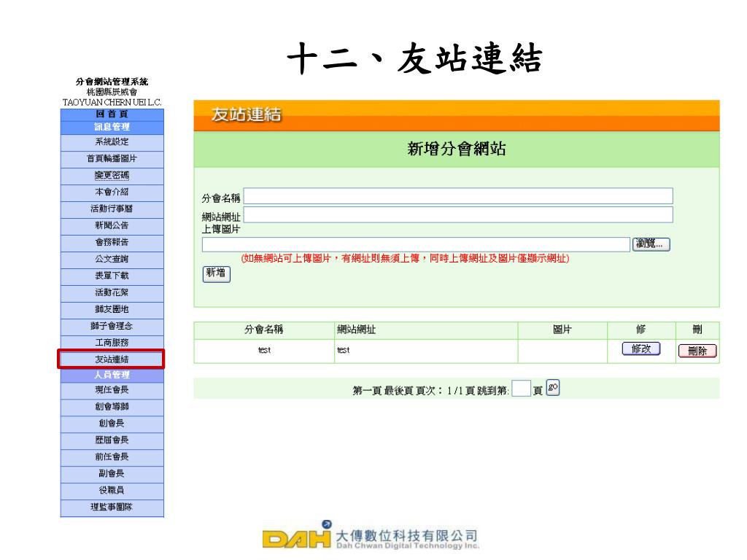Select 獅友園地 in sidebar
Screen dimensions: 747x560
pos(112,309)
